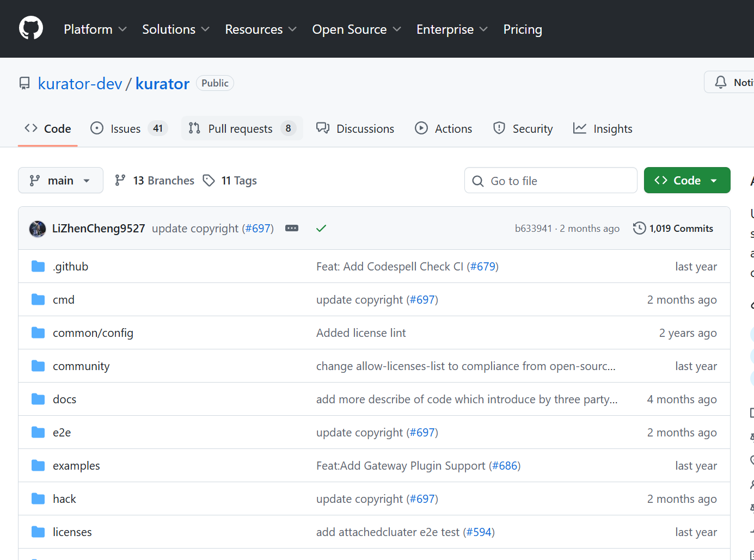Open the green Code dropdown button
Screen dimensions: 754x560
[x=687, y=180]
